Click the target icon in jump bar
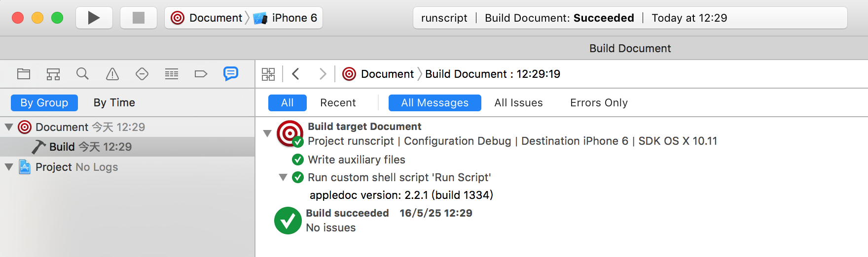The width and height of the screenshot is (868, 257). (x=349, y=74)
